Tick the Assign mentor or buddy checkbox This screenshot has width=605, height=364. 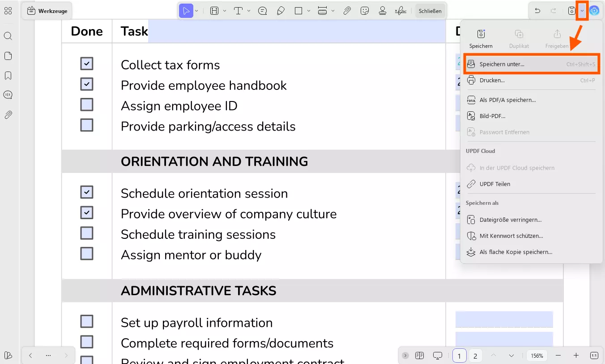click(87, 254)
